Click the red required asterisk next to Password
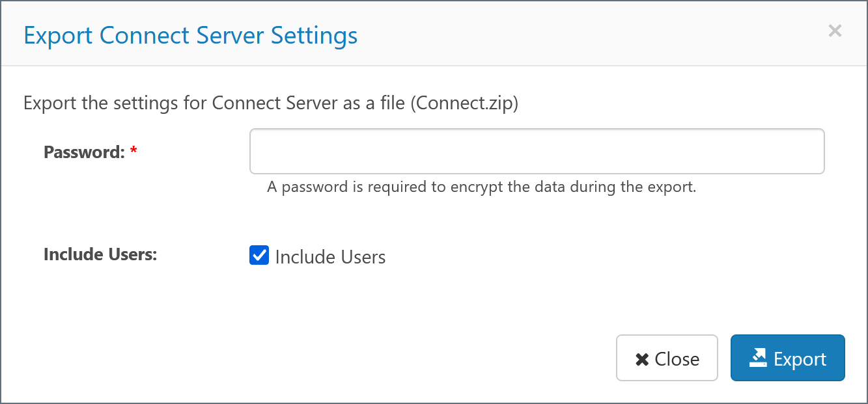 (x=133, y=152)
